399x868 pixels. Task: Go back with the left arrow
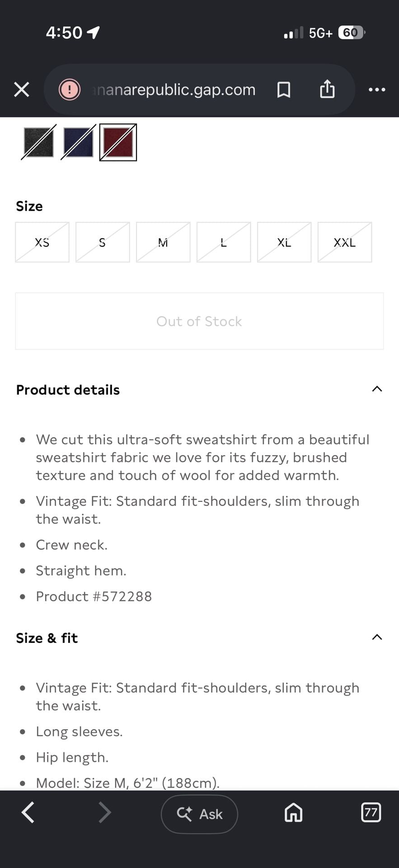pos(28,812)
